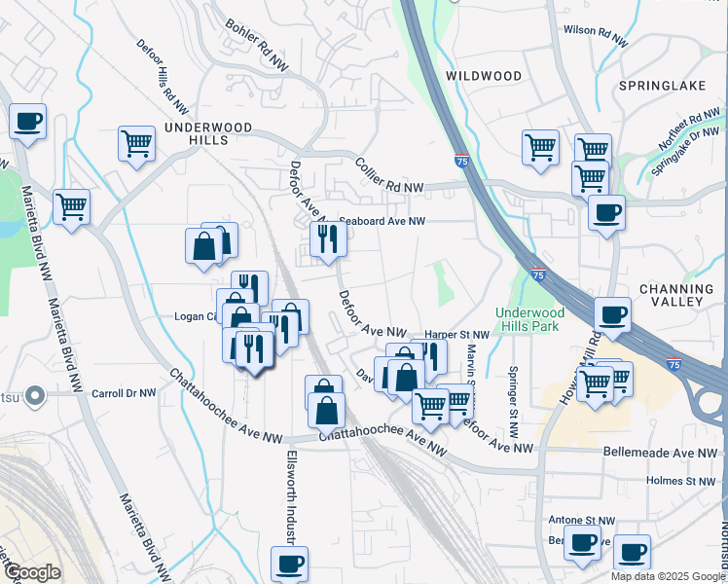Select the coffee marker below Ellsworth Industrial
Viewport: 728px width, 584px height.
[289, 563]
